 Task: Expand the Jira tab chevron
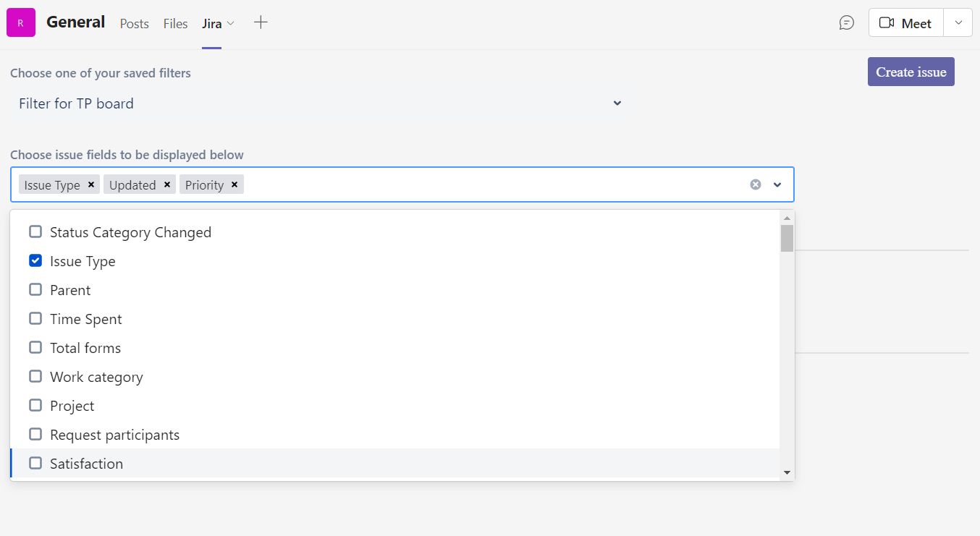click(230, 24)
